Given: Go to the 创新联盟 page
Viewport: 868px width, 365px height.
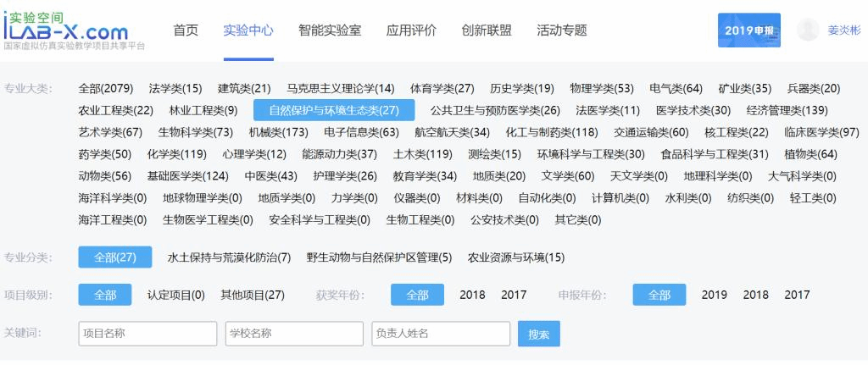Looking at the screenshot, I should pos(487,30).
